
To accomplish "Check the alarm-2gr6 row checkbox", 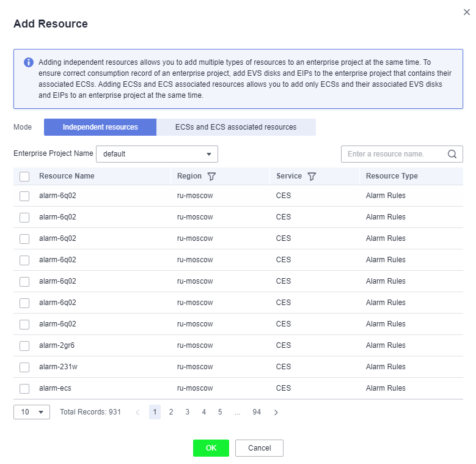I will coord(24,346).
